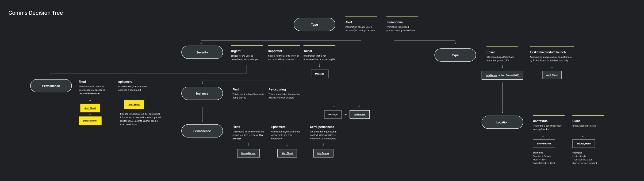Select the Location node
Screen dimensions: 644x181
pyautogui.click(x=502, y=122)
